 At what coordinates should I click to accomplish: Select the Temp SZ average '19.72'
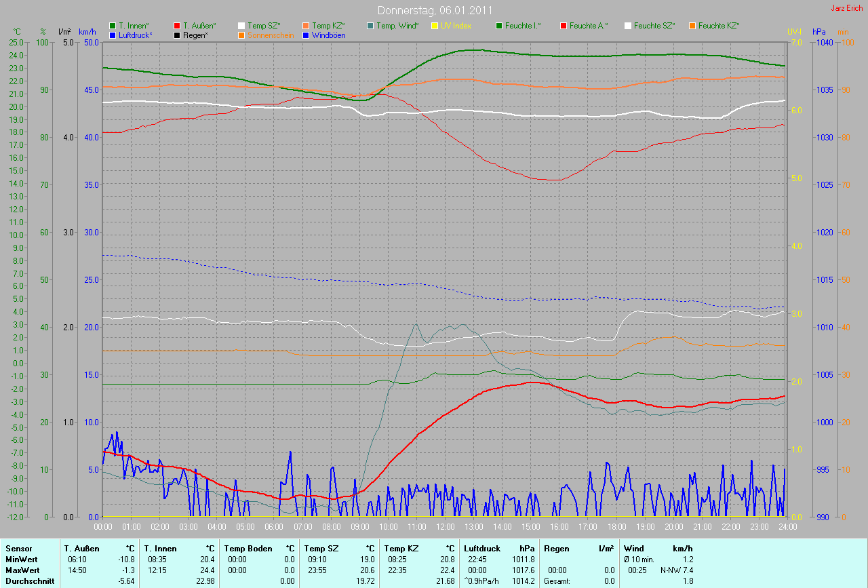[x=364, y=581]
